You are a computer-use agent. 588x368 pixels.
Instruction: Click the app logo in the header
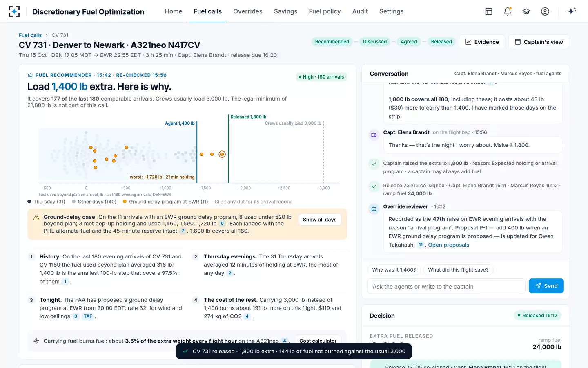click(14, 11)
